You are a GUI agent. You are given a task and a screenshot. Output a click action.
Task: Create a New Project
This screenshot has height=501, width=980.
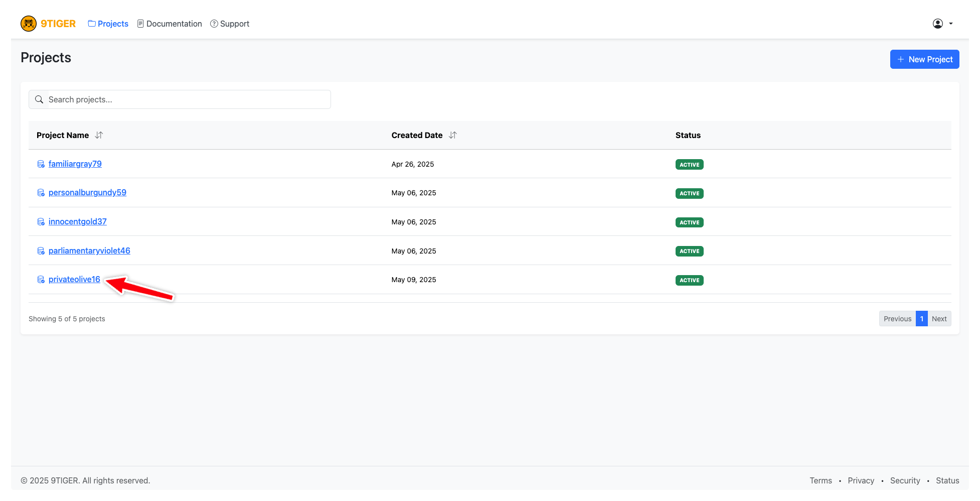tap(924, 59)
